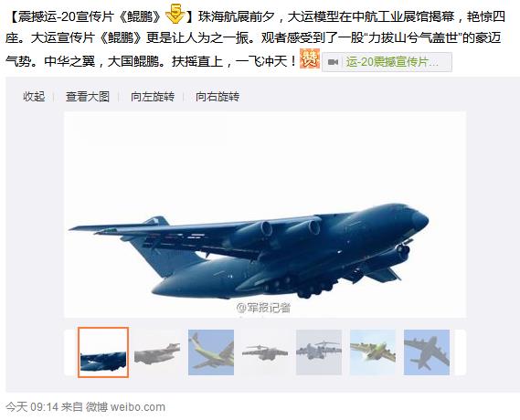Click the 微博 weibo.com source link
The width and height of the screenshot is (520, 420).
125,406
